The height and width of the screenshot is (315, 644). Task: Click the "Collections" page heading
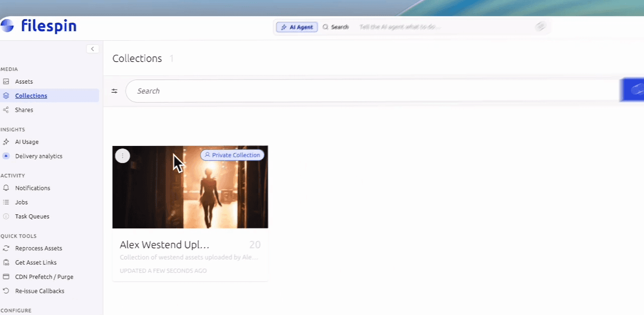click(137, 58)
